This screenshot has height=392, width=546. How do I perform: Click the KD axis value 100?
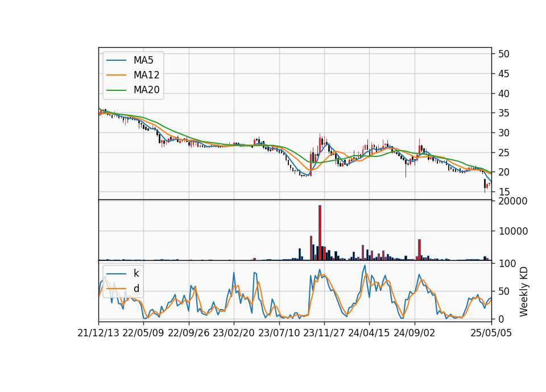pyautogui.click(x=507, y=264)
